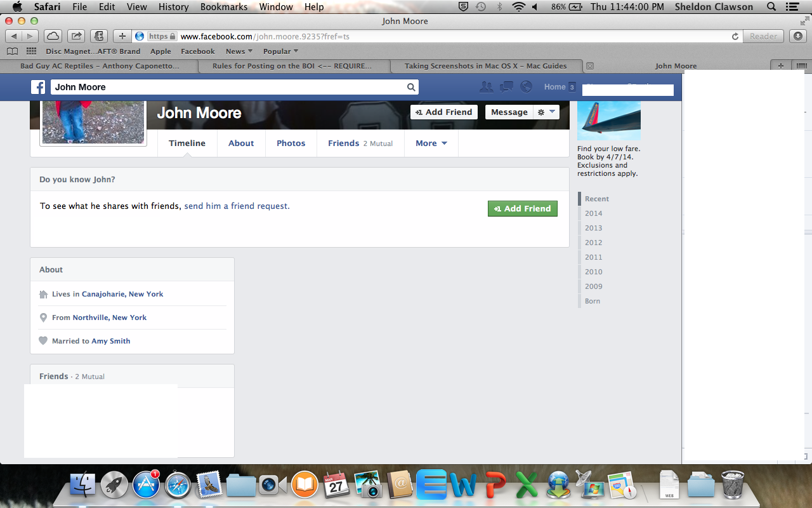Open Facebook notifications globe icon
The image size is (812, 508).
(x=526, y=87)
